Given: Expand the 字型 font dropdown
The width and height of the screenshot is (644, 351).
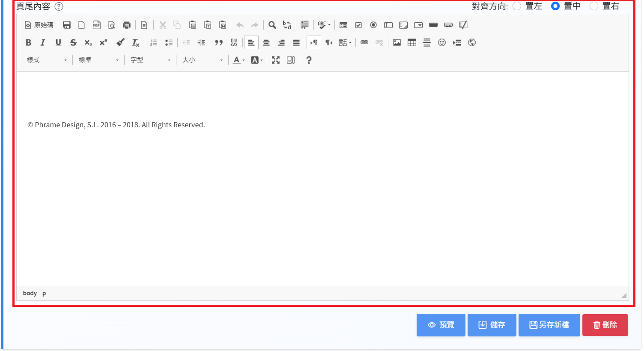Looking at the screenshot, I should click(151, 60).
